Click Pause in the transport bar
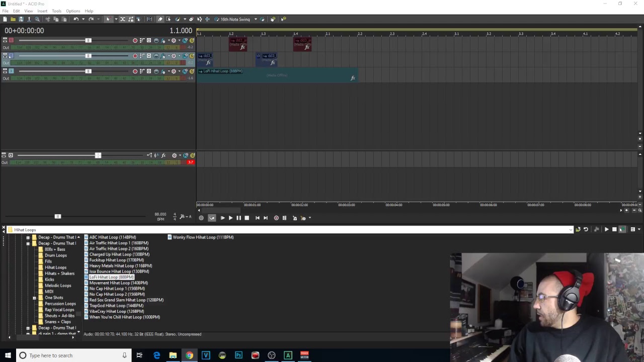Image resolution: width=644 pixels, height=362 pixels. [x=238, y=218]
